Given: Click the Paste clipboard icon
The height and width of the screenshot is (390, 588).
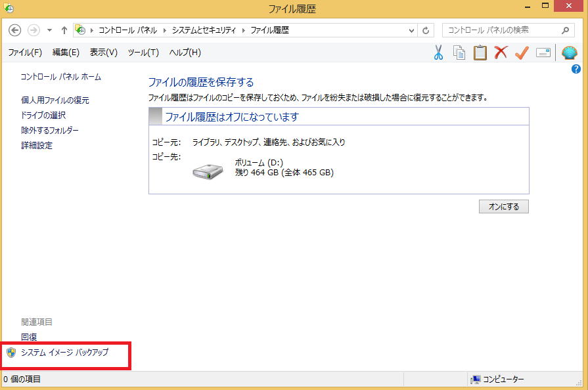Looking at the screenshot, I should [480, 53].
